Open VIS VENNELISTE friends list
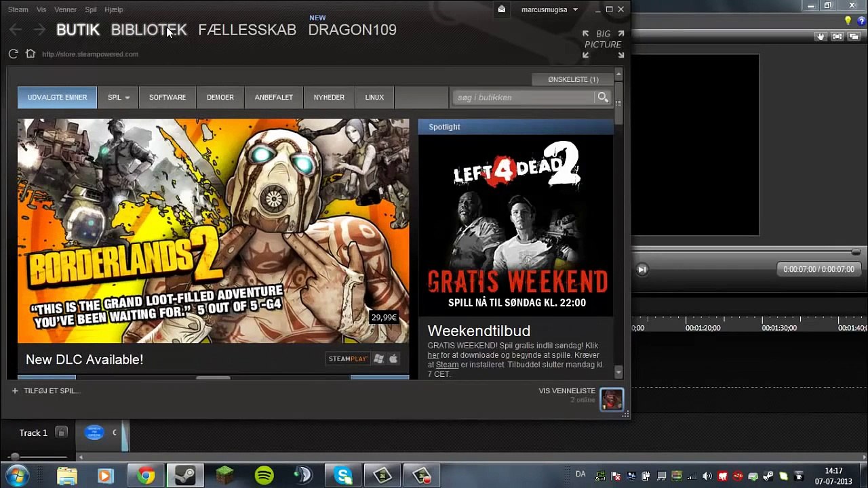The image size is (868, 488). [x=567, y=390]
